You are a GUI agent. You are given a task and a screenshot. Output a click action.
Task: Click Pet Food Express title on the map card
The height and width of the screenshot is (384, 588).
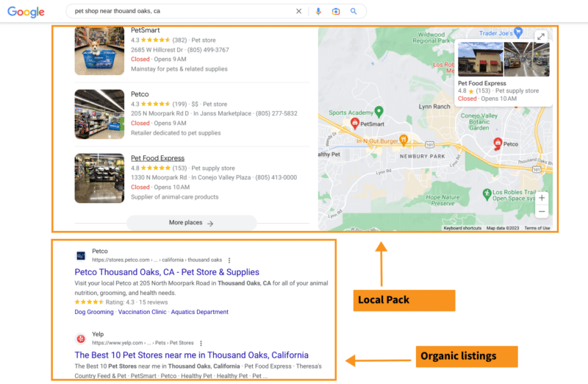pos(482,83)
